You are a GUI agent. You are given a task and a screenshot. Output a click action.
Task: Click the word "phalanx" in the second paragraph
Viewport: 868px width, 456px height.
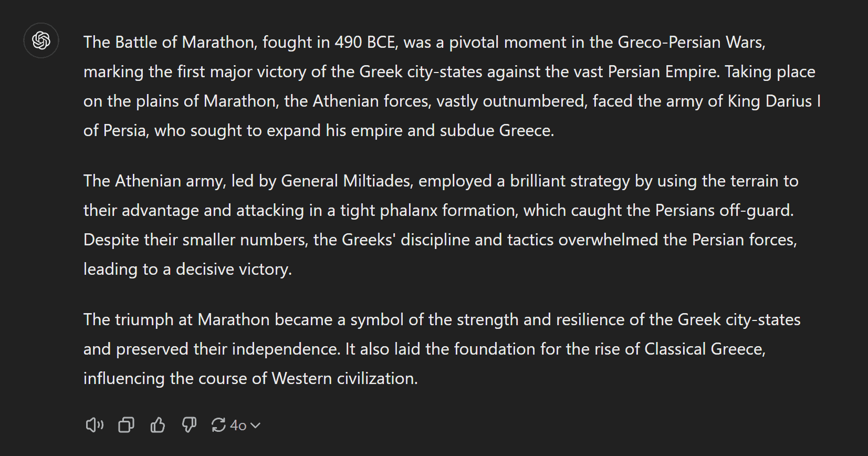coord(409,210)
